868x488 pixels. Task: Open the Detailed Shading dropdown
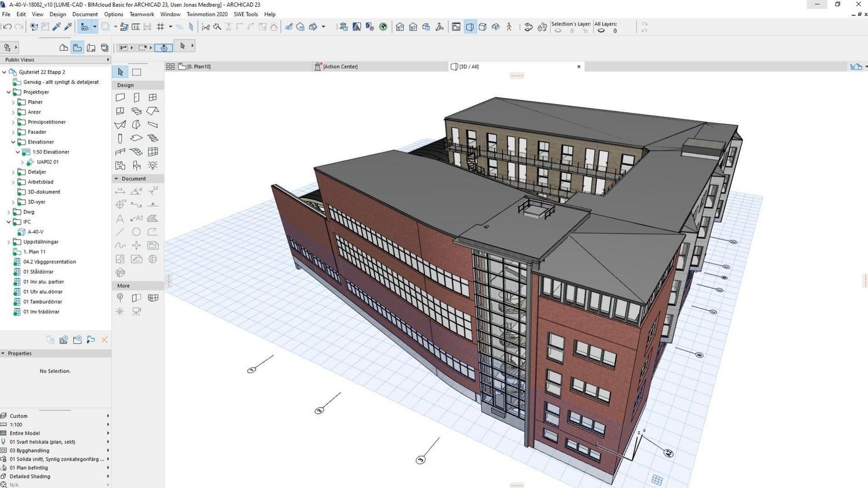point(55,476)
